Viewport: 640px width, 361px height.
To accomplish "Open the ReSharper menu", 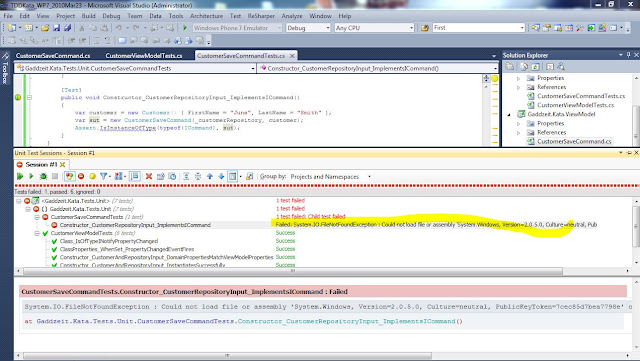I will tap(261, 16).
